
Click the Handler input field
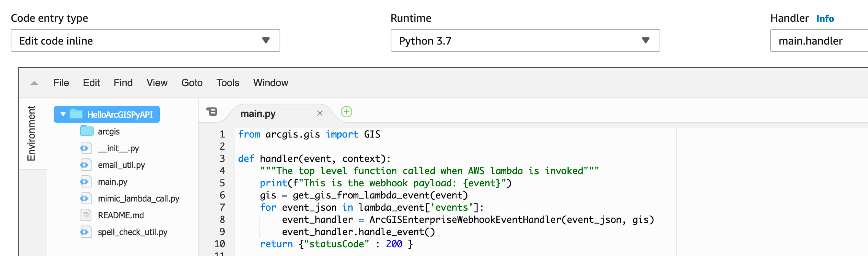[818, 41]
